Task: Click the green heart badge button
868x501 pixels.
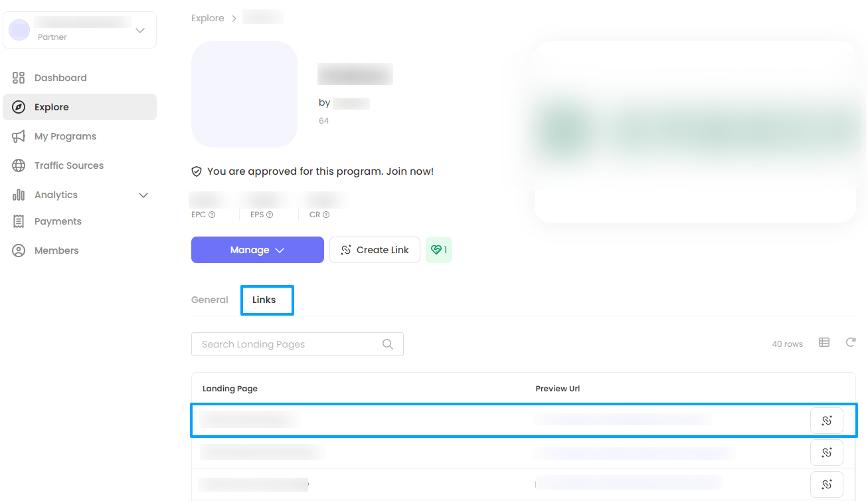Action: [x=439, y=250]
